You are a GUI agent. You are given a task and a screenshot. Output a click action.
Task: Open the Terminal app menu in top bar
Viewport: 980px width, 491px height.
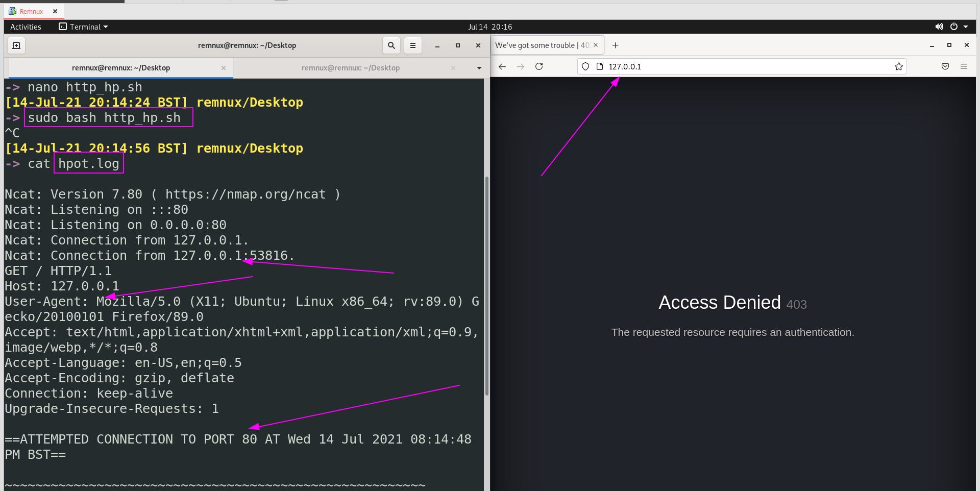[83, 27]
